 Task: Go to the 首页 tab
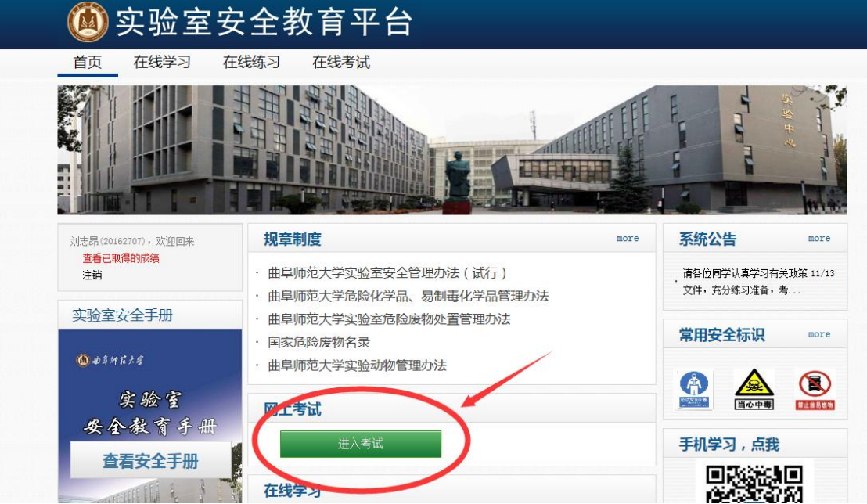88,63
